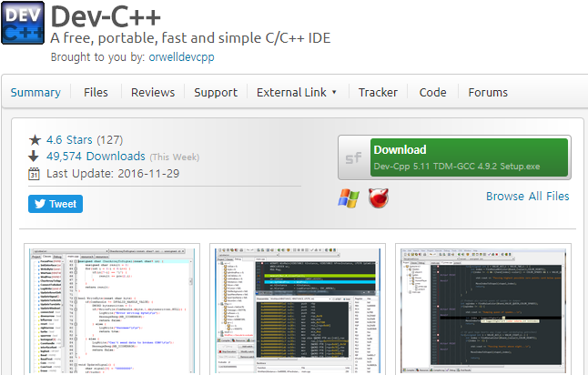Viewport: 588px width, 375px height.
Task: Expand the External Link dropdown
Action: coord(296,92)
